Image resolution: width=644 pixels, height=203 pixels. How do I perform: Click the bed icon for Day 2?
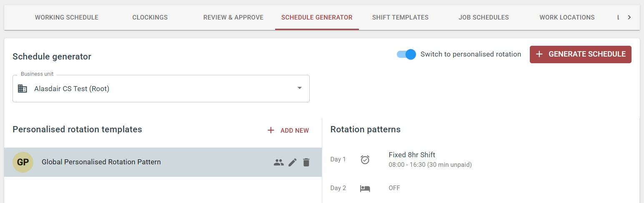[x=365, y=188]
